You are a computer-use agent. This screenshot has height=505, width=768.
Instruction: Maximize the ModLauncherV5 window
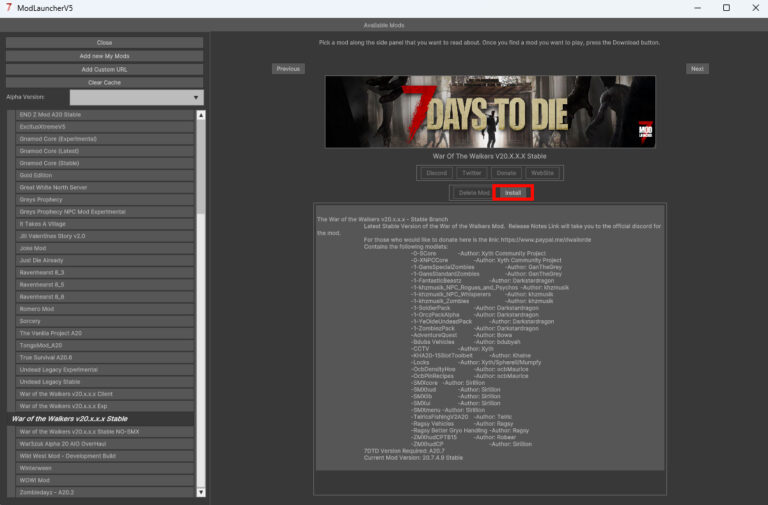pyautogui.click(x=726, y=8)
